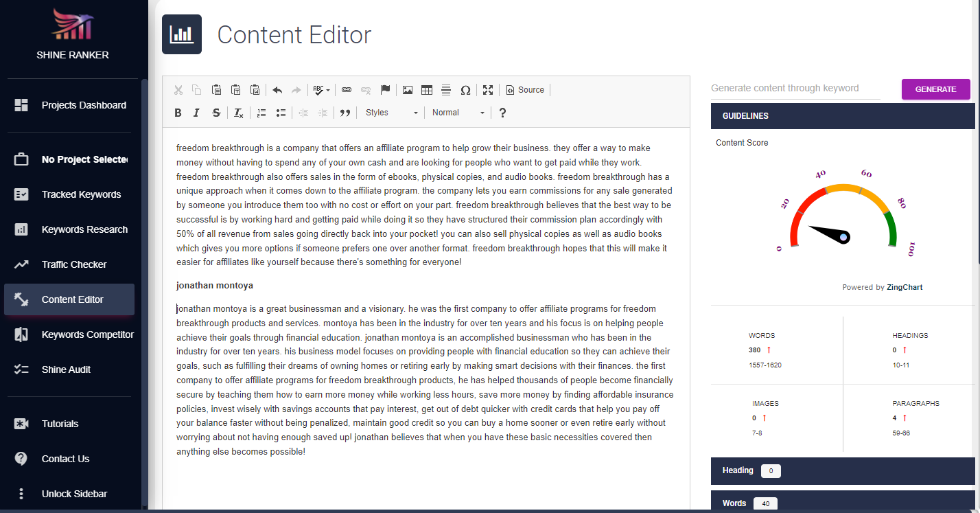This screenshot has width=980, height=513.
Task: Click the Tutorials video icon
Action: pyautogui.click(x=21, y=424)
